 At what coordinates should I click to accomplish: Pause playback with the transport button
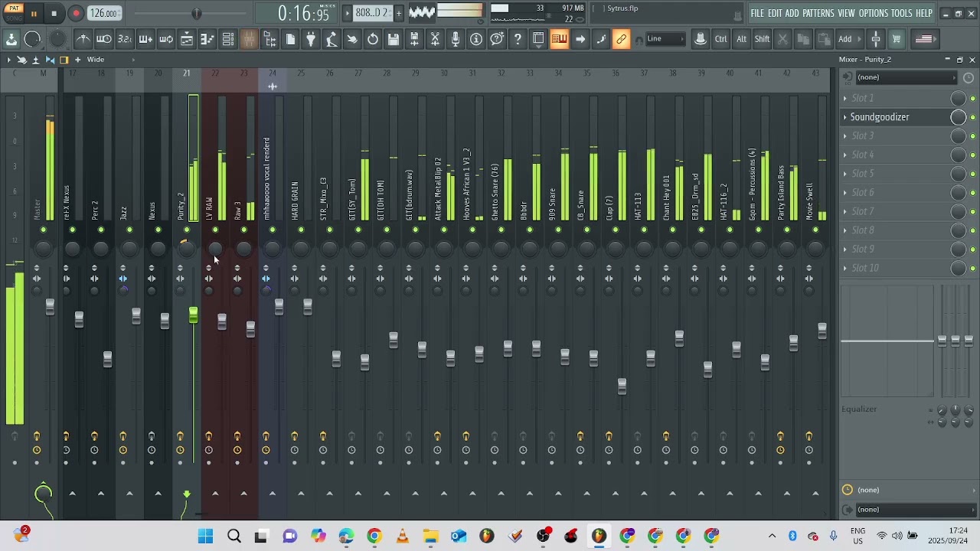[34, 13]
